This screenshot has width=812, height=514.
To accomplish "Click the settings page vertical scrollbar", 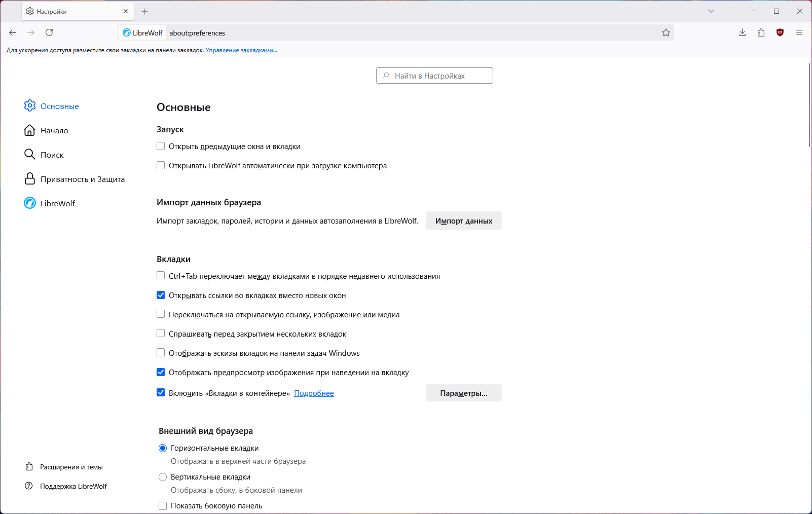I will point(809,105).
